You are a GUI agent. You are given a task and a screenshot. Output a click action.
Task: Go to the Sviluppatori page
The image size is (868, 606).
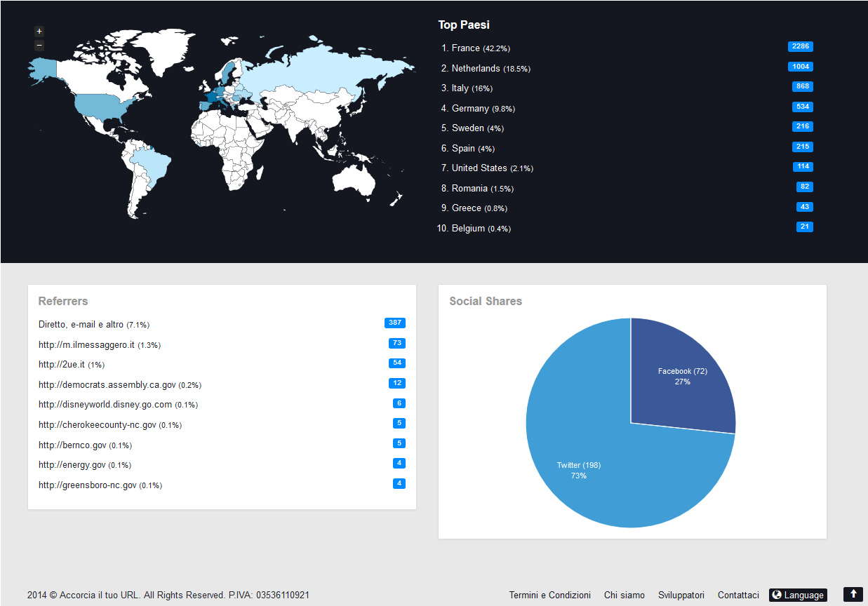pyautogui.click(x=681, y=595)
